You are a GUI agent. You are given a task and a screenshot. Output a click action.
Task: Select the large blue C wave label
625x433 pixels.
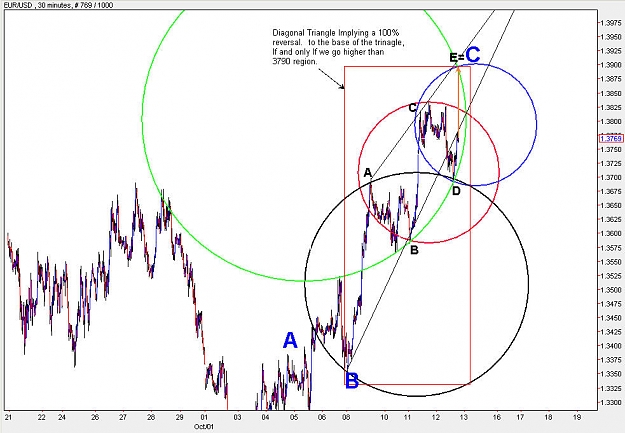coord(473,55)
